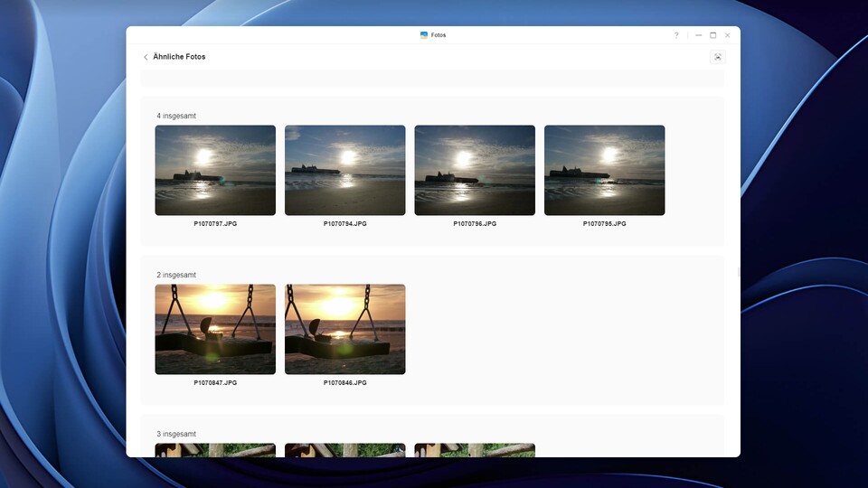The width and height of the screenshot is (868, 488).
Task: Click the Fotos app icon in title bar
Action: click(424, 35)
